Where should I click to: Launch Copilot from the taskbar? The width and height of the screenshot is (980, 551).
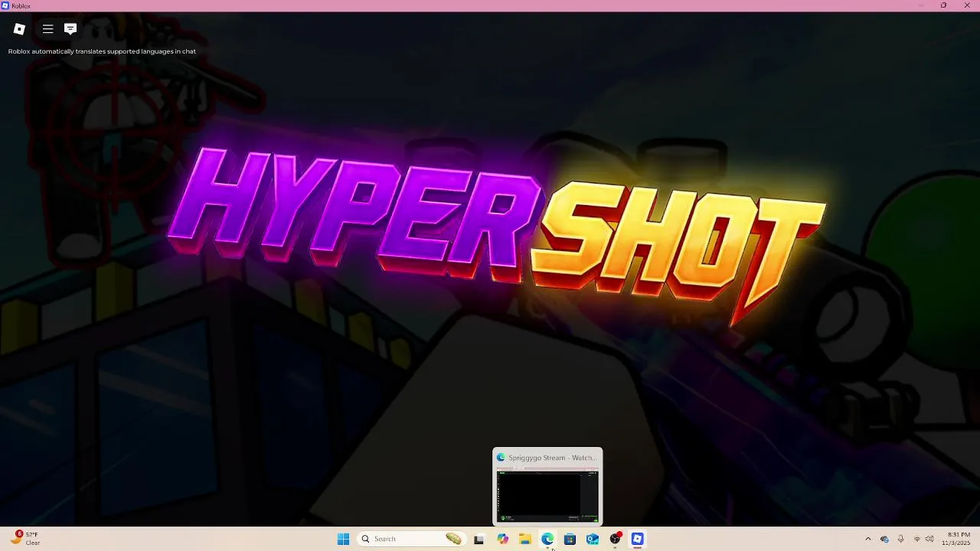point(502,539)
